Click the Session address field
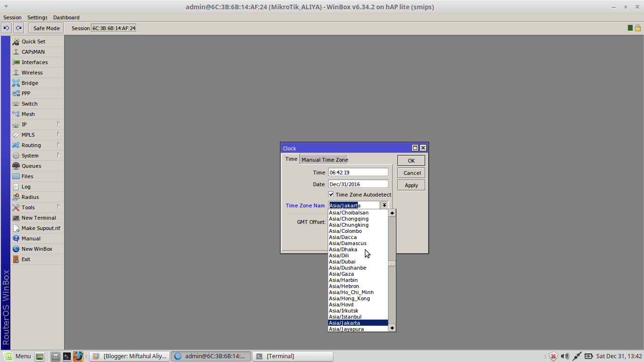The image size is (644, 362). tap(114, 28)
